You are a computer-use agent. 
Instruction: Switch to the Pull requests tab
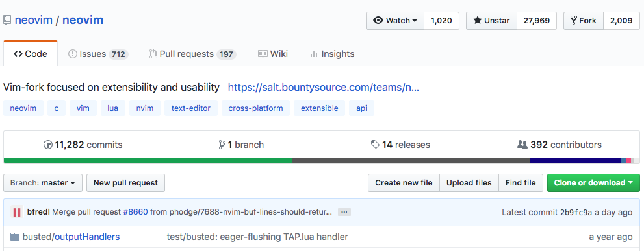tap(192, 54)
